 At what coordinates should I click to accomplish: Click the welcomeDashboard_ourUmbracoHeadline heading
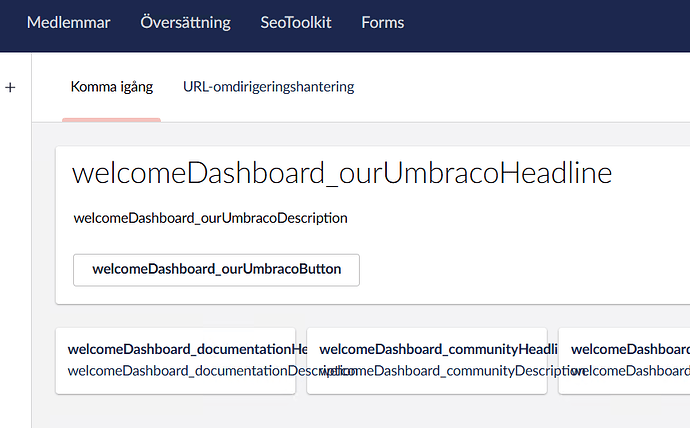342,173
